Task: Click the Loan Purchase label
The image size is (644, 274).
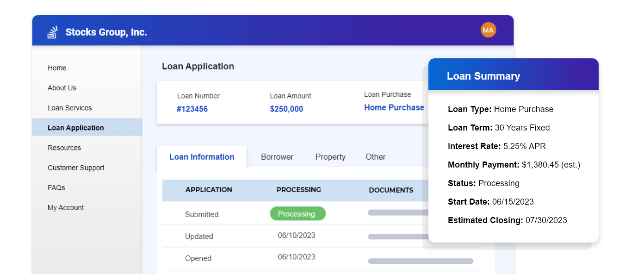Action: 388,94
